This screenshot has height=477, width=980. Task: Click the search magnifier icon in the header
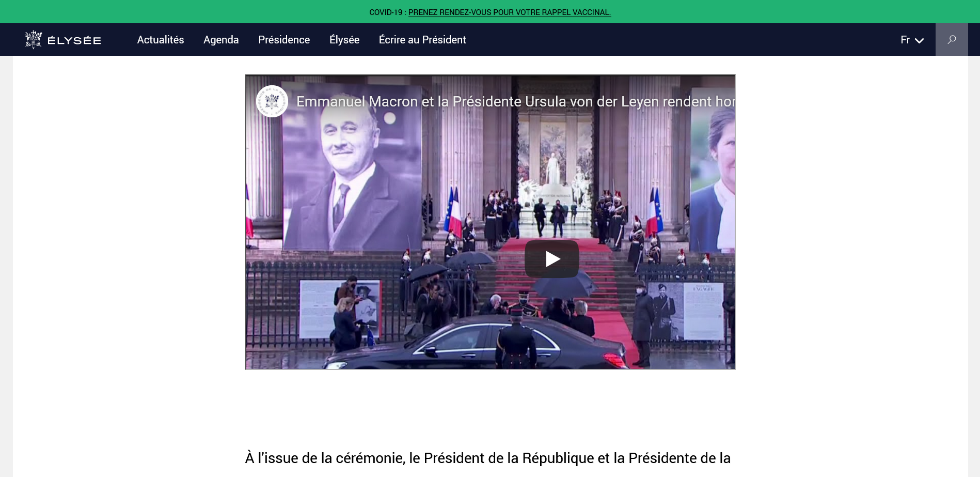click(951, 40)
